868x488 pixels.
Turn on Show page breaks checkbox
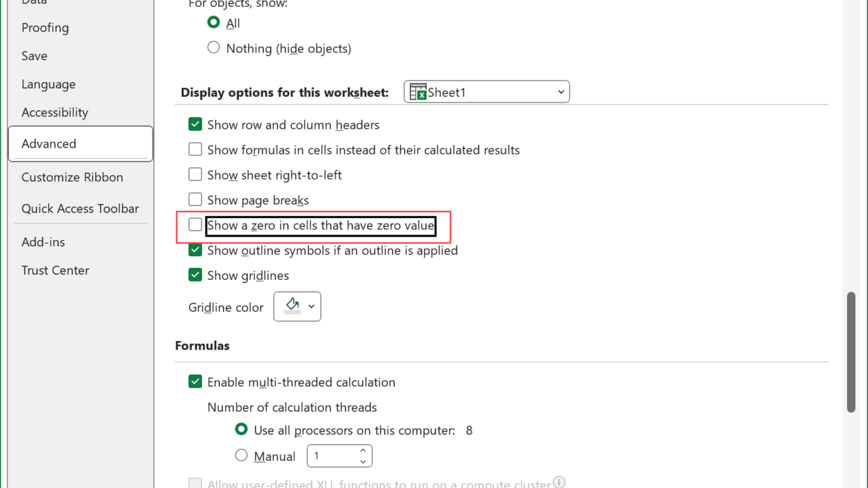point(195,200)
